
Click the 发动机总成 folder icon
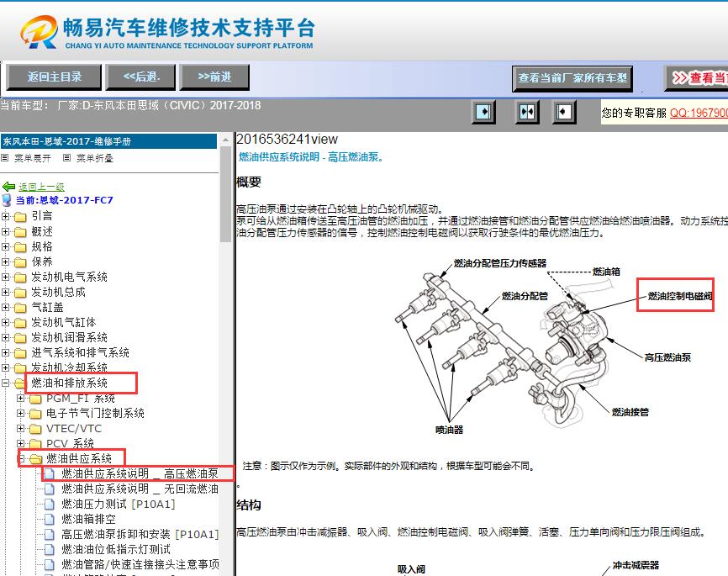tap(20, 293)
